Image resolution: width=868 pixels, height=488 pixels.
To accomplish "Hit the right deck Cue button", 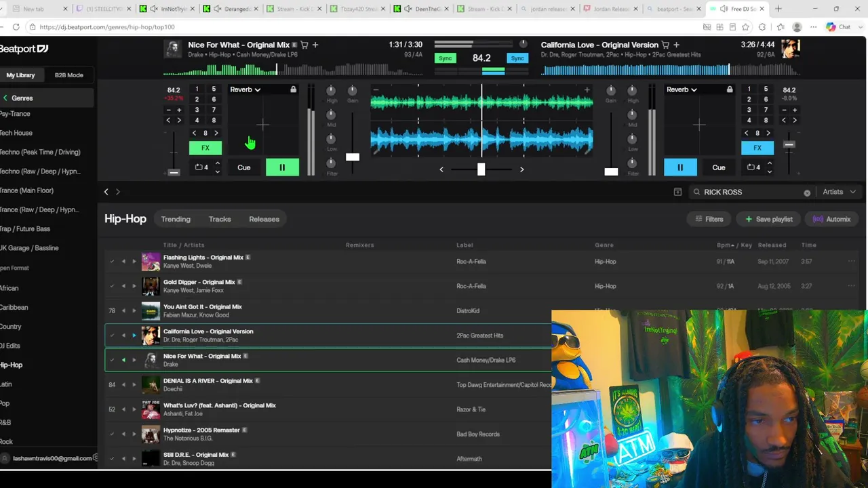I will (x=719, y=167).
